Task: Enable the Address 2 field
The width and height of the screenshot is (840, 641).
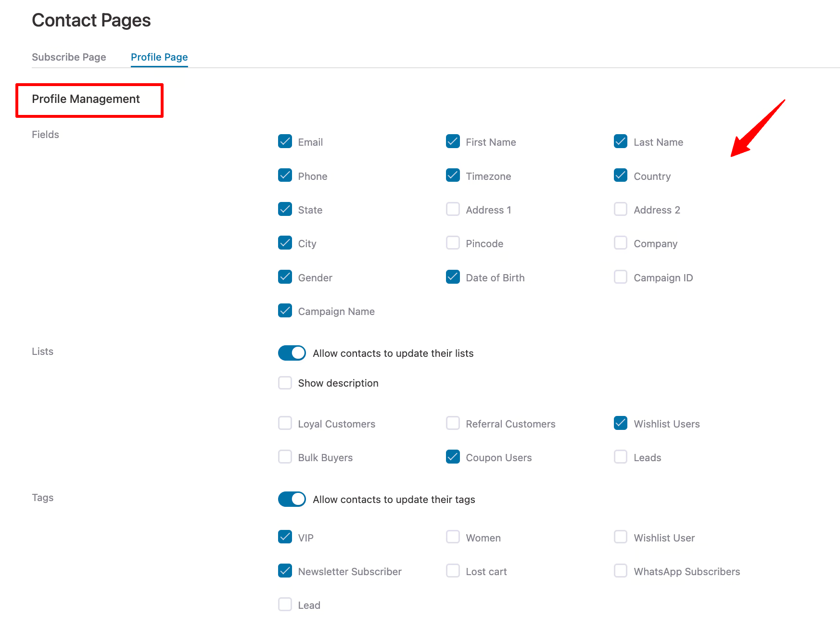Action: (620, 209)
